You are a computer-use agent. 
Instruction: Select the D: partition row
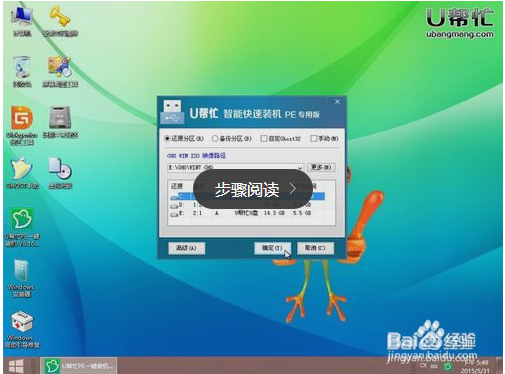(247, 205)
